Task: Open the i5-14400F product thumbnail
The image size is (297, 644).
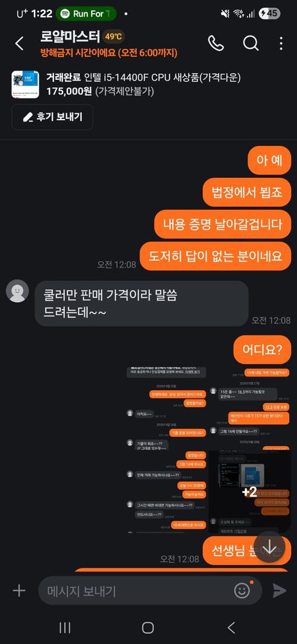Action: [x=25, y=85]
